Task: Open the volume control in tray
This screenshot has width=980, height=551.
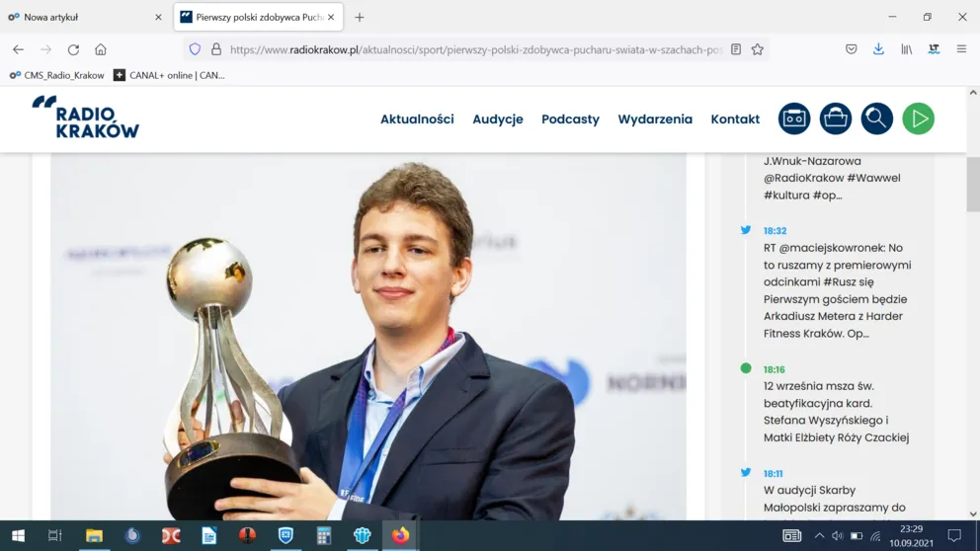Action: 838,535
